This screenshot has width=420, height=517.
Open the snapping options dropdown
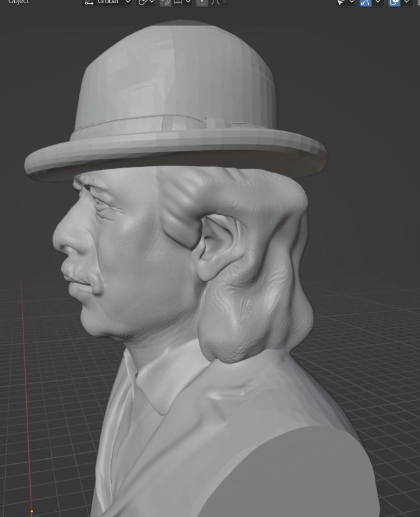(x=182, y=3)
